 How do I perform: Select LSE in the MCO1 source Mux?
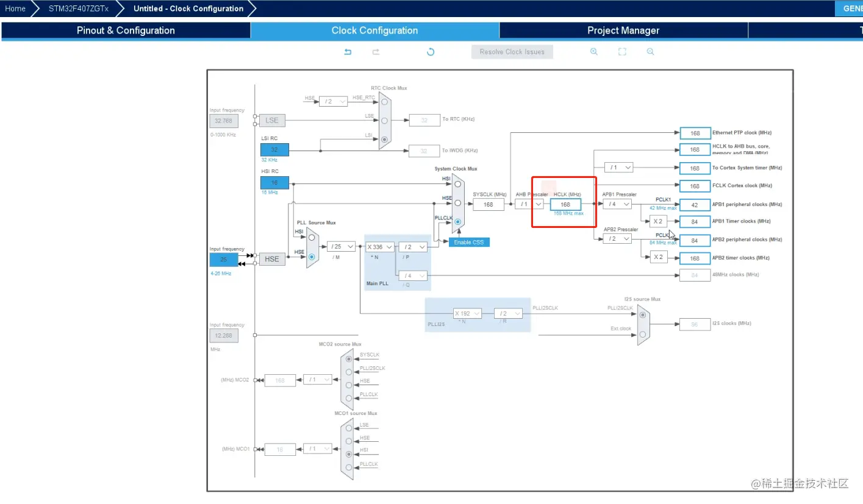349,428
